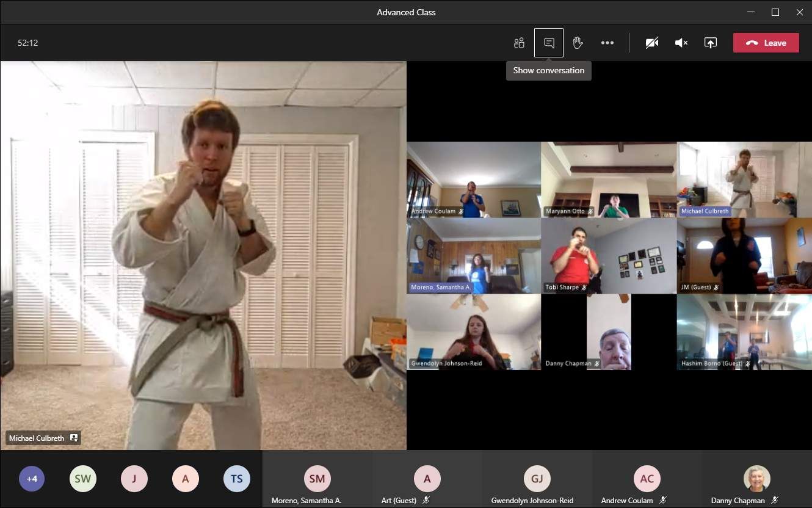
Task: Open Maryann Otto's video thumbnail
Action: point(608,180)
